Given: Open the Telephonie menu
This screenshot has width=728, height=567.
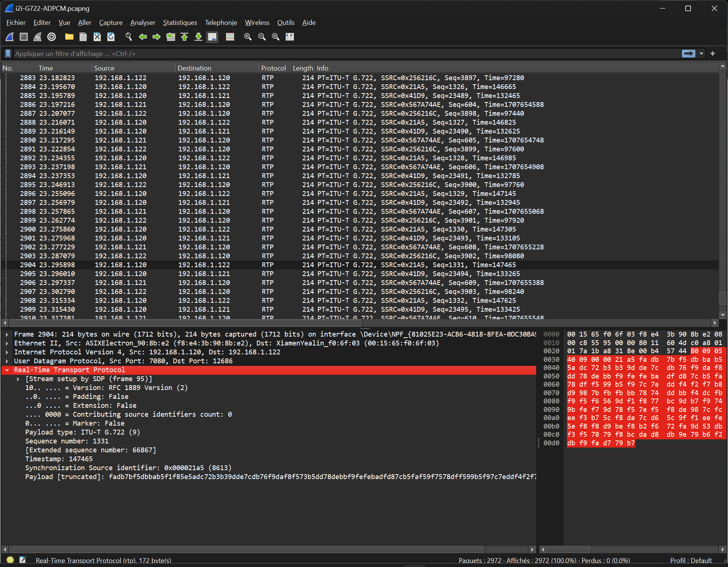Looking at the screenshot, I should [x=221, y=23].
